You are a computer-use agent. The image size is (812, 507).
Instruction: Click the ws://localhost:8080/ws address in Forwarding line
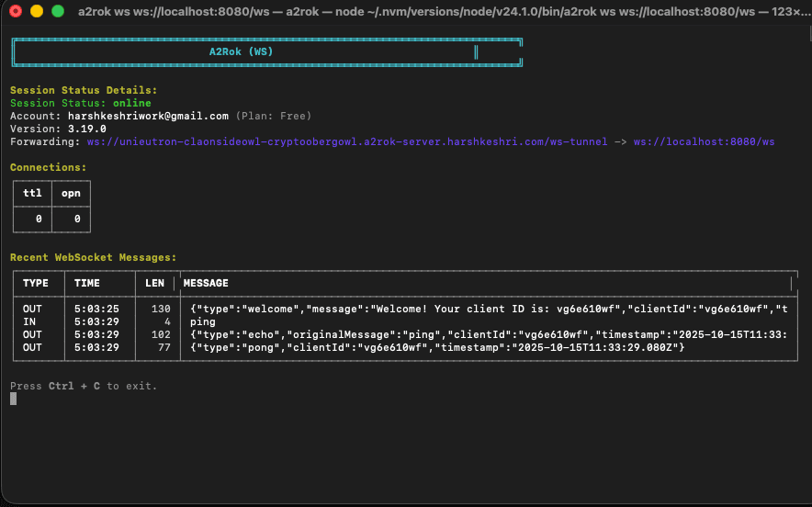click(704, 142)
